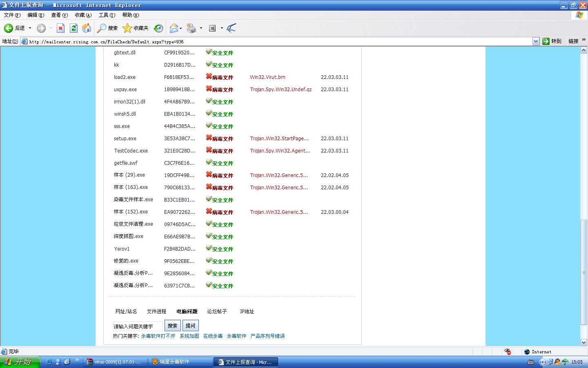Expand the address bar dropdown arrow
This screenshot has width=588, height=368.
pos(536,41)
